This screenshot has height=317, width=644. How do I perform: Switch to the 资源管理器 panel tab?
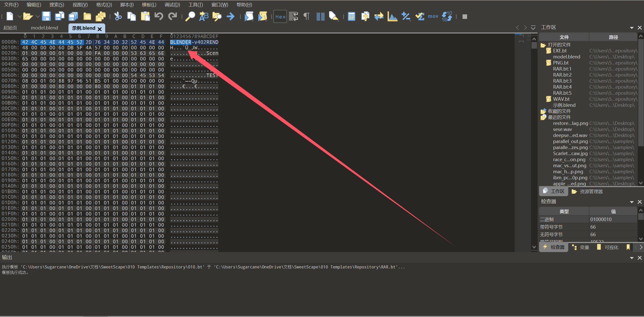point(587,192)
